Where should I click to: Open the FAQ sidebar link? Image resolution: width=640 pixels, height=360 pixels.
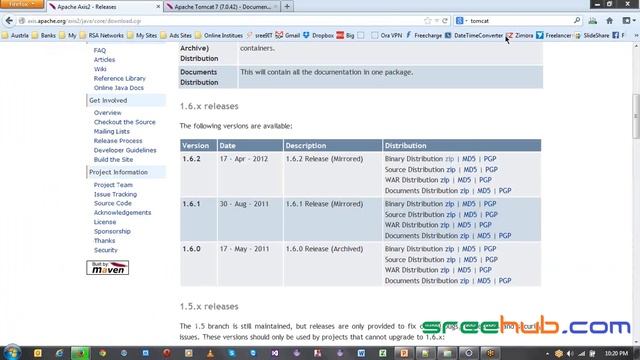(100, 50)
